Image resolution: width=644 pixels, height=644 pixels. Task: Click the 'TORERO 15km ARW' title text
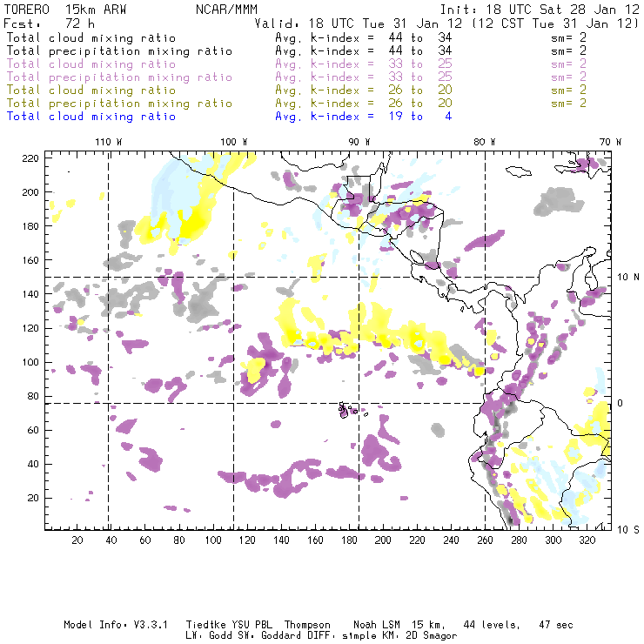click(65, 10)
